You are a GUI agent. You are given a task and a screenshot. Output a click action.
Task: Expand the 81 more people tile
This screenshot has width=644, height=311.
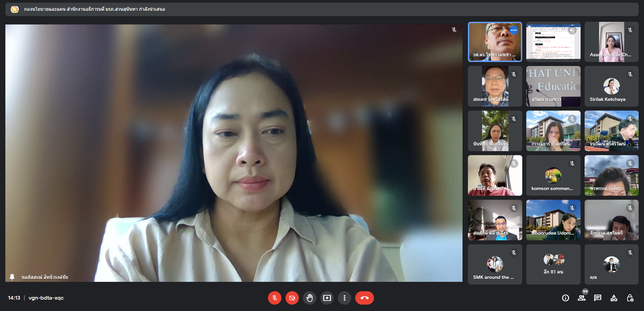pos(553,264)
